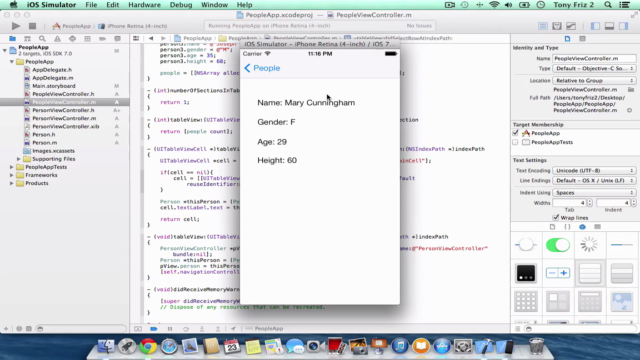This screenshot has width=640, height=360.
Task: Expand the PeopleAppTests group
Action: point(12,167)
